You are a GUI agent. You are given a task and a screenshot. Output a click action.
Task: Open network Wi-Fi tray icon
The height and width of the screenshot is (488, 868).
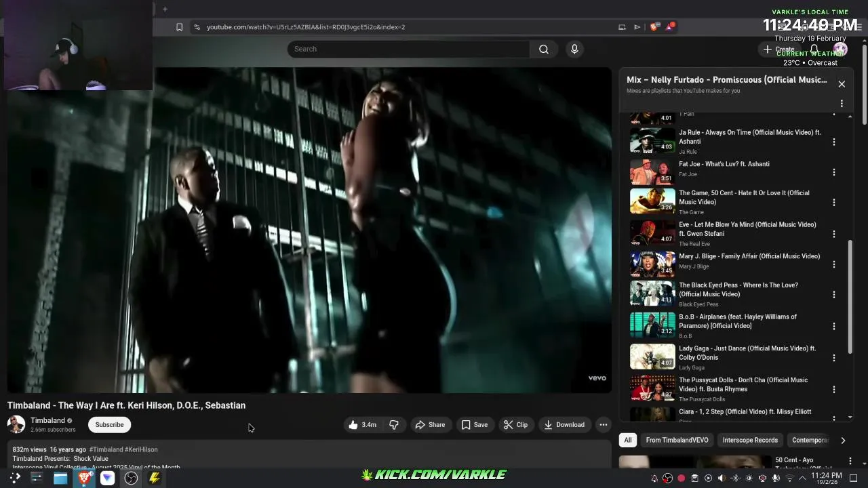789,479
